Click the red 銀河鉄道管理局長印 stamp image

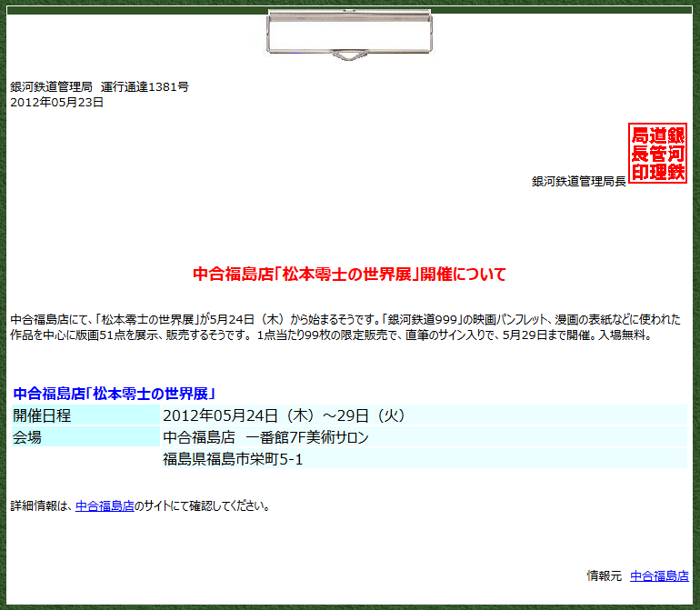[657, 153]
